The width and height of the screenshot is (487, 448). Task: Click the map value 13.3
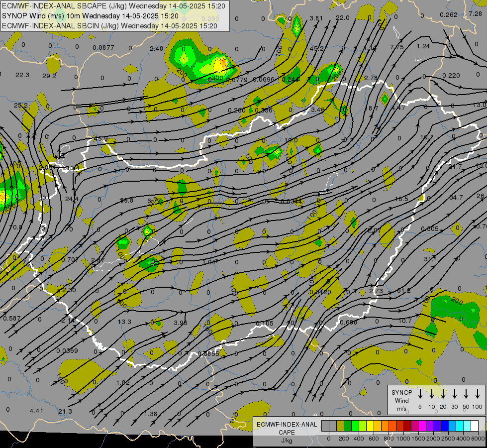click(124, 322)
